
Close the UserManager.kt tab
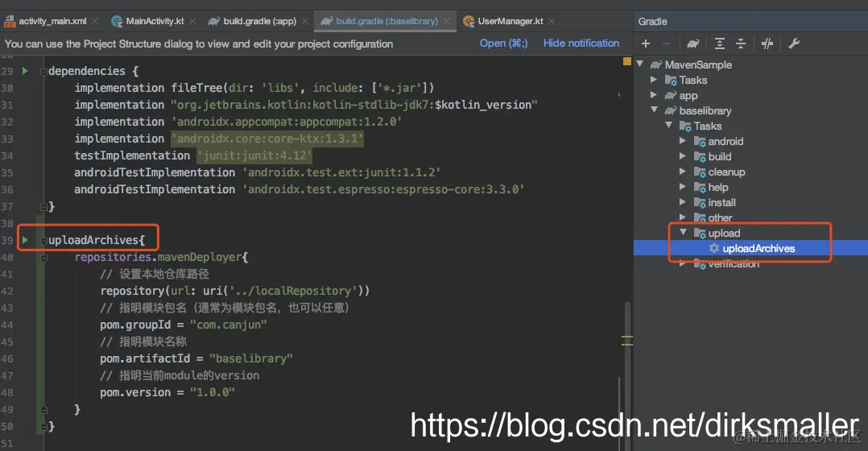coord(552,21)
